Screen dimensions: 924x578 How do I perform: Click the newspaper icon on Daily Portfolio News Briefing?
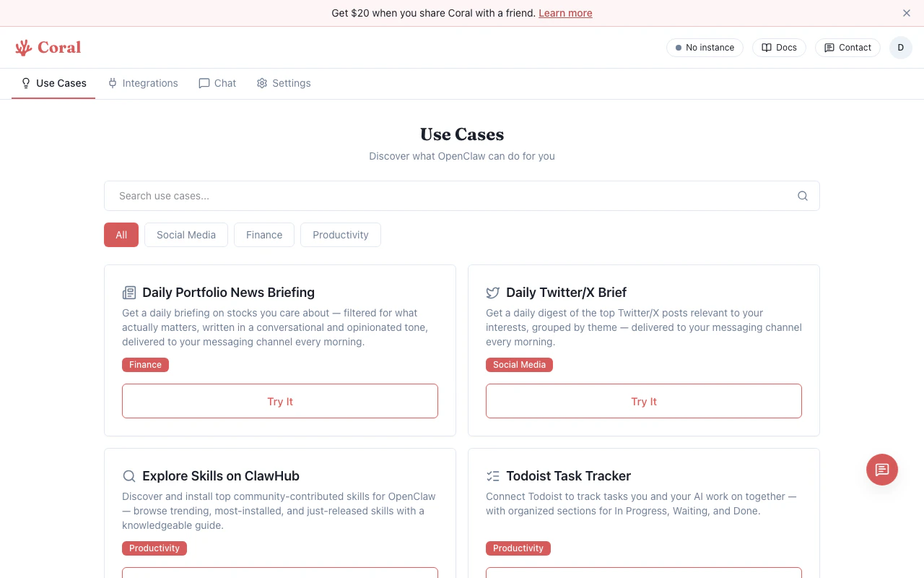[129, 292]
